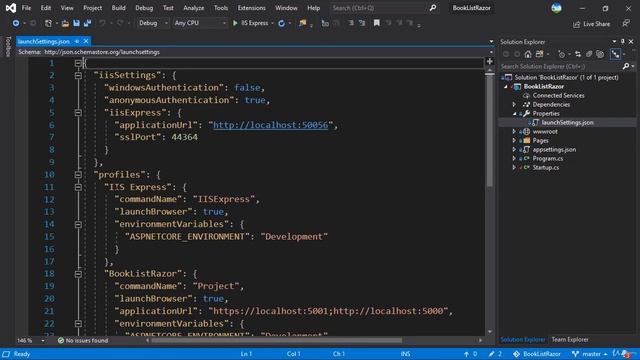This screenshot has height=360, width=640.
Task: Open the Analyze menu
Action: coord(193,8)
